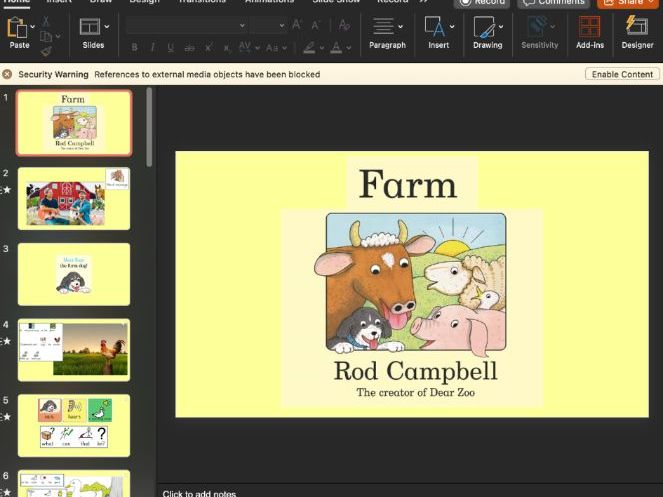This screenshot has height=497, width=663.
Task: Switch to the Design ribbon tab
Action: coord(144,1)
